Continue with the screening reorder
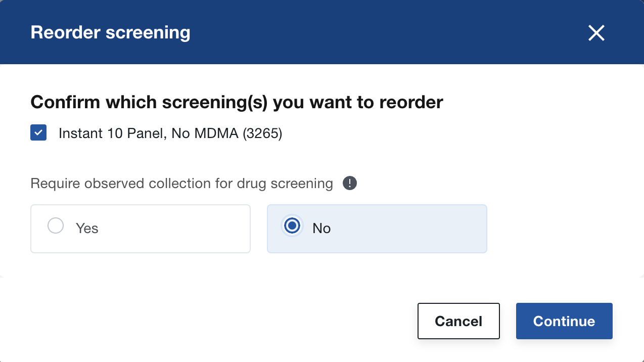The height and width of the screenshot is (362, 644). coord(564,321)
